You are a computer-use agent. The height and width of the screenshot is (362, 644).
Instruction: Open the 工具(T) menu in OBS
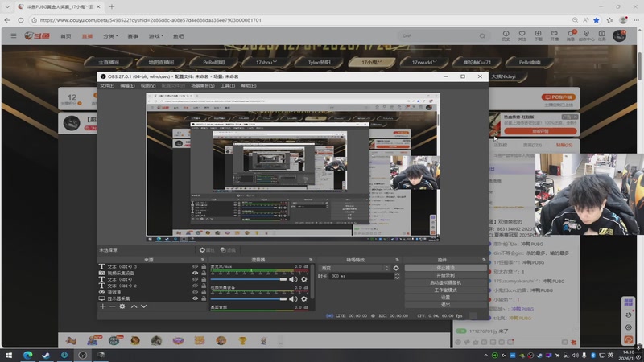(228, 86)
